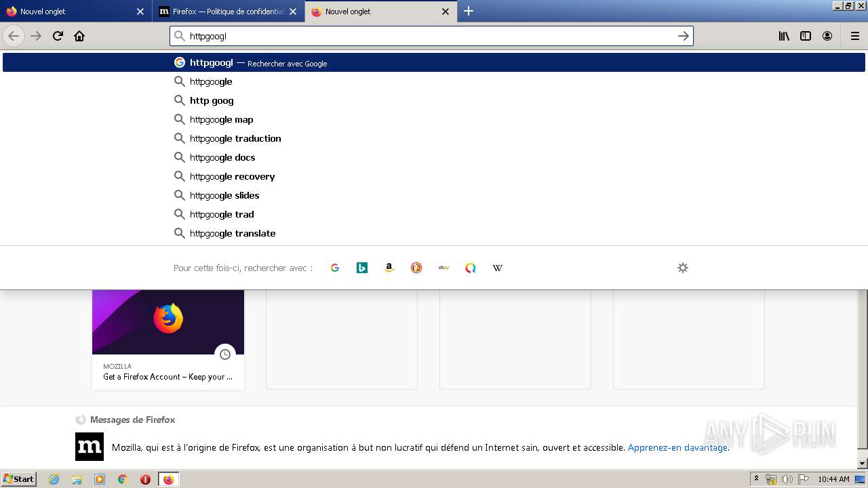Search this time with Google icon
Image resolution: width=868 pixels, height=488 pixels.
click(335, 268)
